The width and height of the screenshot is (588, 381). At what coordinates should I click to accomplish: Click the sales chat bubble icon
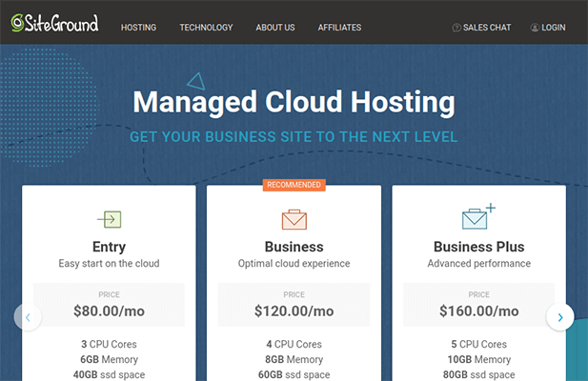(x=456, y=28)
